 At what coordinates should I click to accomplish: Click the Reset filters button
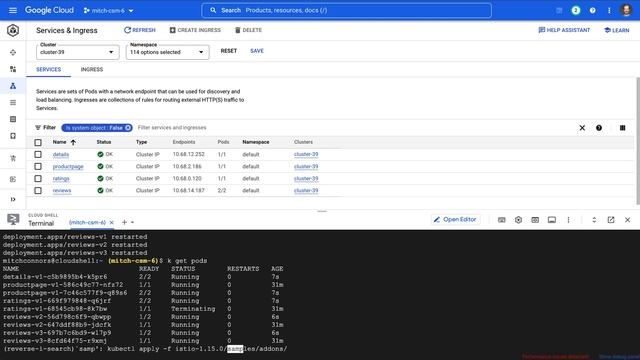point(229,51)
